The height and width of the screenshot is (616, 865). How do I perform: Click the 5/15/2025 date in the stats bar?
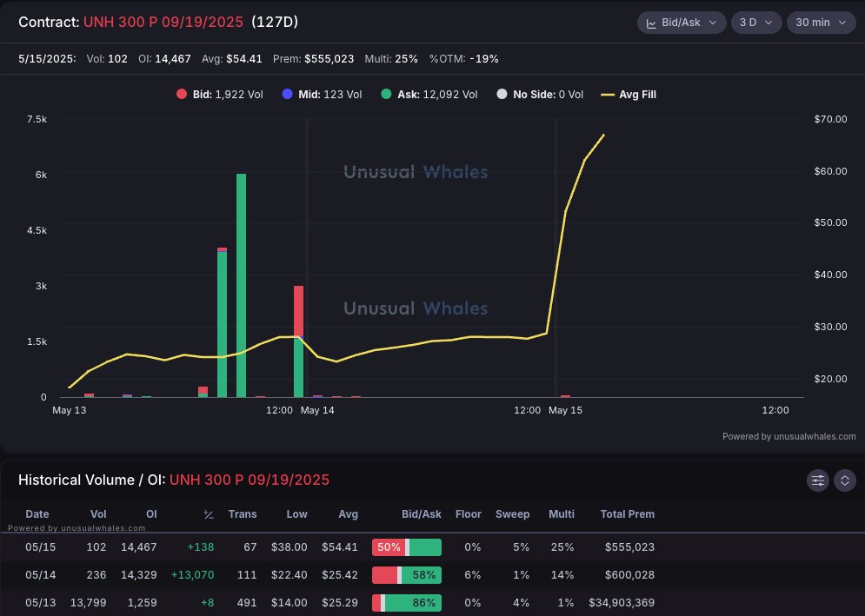[x=47, y=58]
